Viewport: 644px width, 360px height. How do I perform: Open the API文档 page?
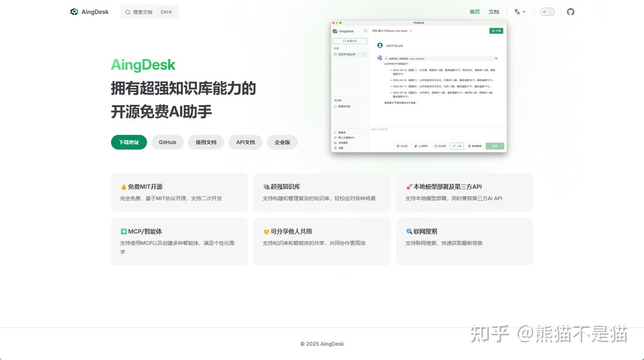(245, 142)
